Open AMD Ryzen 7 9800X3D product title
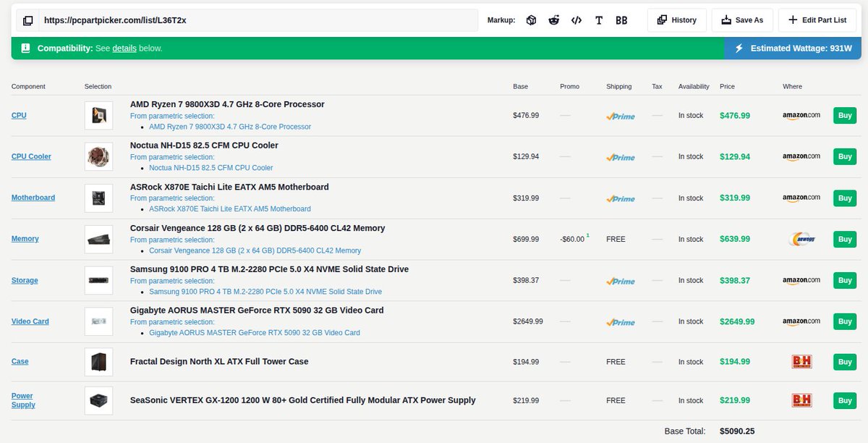The width and height of the screenshot is (868, 443). click(x=227, y=104)
